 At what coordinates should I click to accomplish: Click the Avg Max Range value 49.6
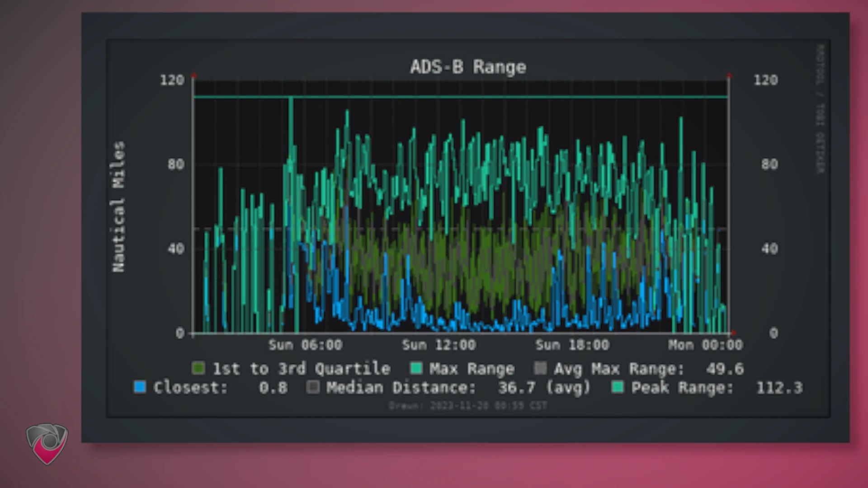click(x=725, y=369)
